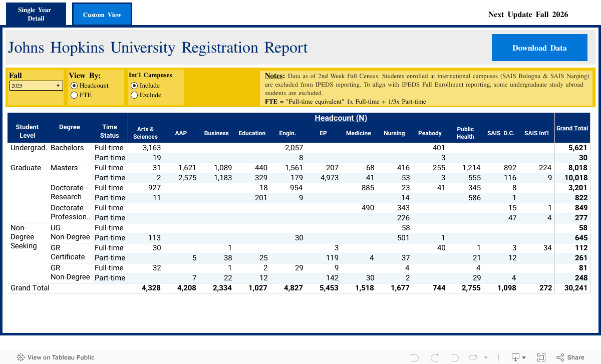The width and height of the screenshot is (601, 364).
Task: Select the Headcount radio button
Action: pos(74,86)
